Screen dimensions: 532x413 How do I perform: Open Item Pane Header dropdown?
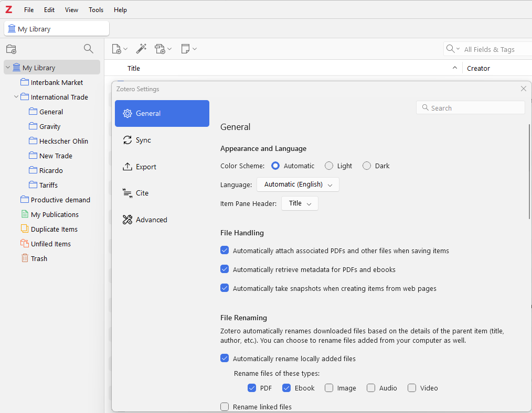(300, 203)
